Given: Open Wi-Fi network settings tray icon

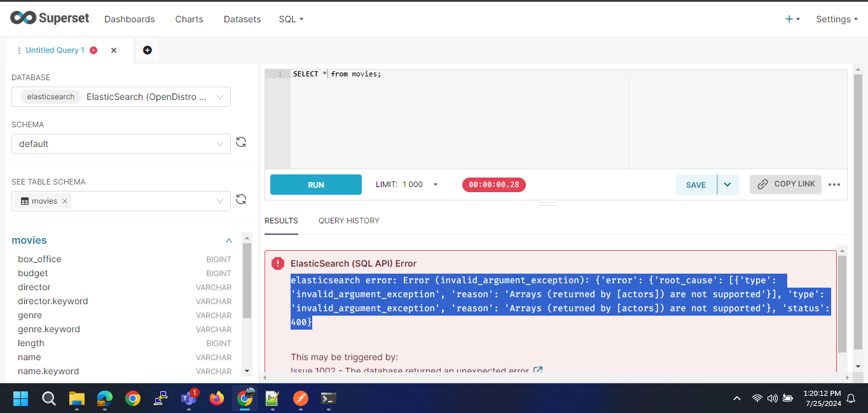Looking at the screenshot, I should point(757,398).
